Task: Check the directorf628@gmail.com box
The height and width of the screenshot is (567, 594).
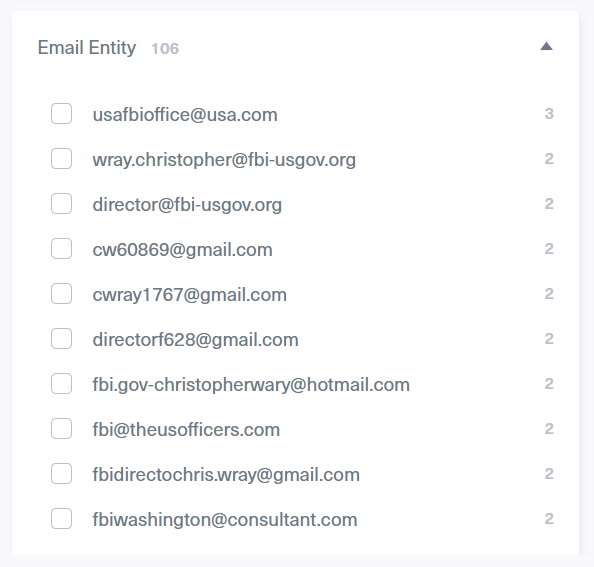Action: pos(61,339)
